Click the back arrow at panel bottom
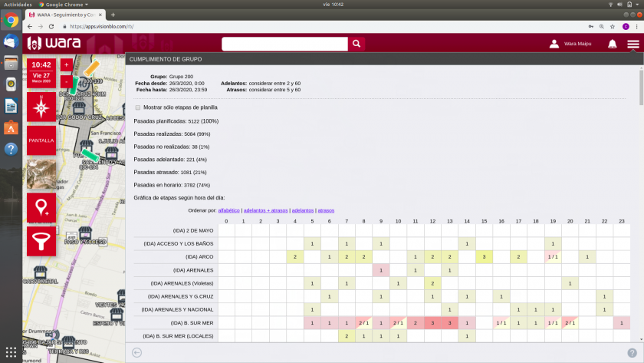The image size is (644, 363). pyautogui.click(x=136, y=352)
